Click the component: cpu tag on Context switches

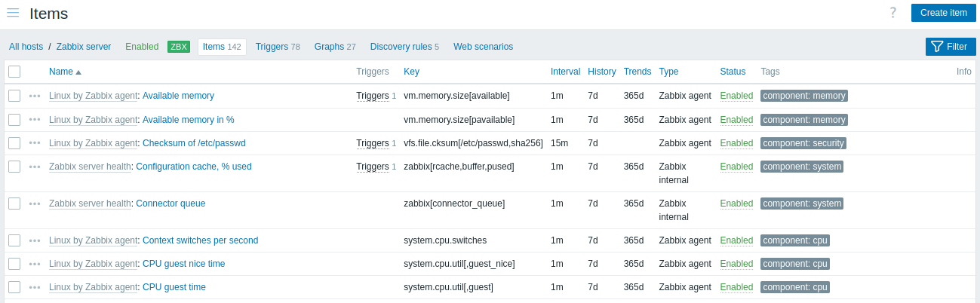pos(795,240)
